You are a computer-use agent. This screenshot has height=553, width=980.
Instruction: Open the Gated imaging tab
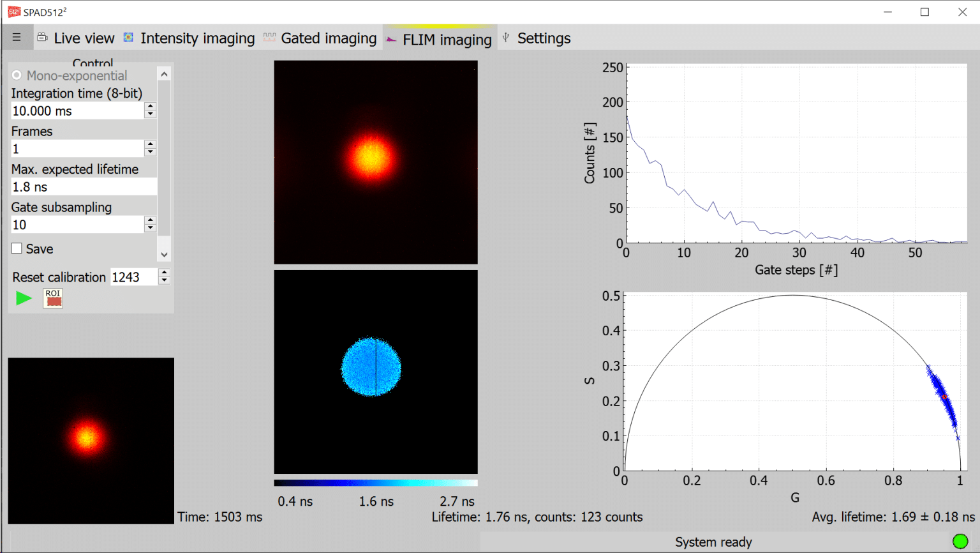coord(328,38)
